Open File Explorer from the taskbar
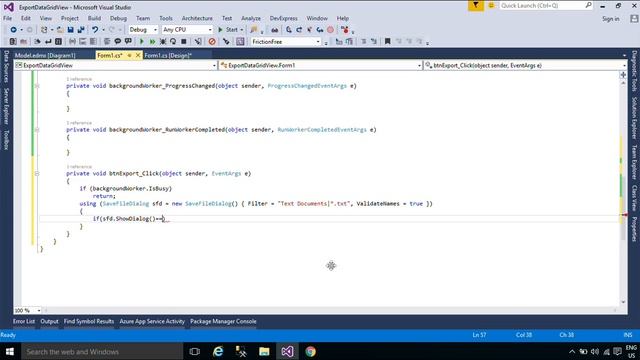Screen dimensions: 640x360 [264, 351]
